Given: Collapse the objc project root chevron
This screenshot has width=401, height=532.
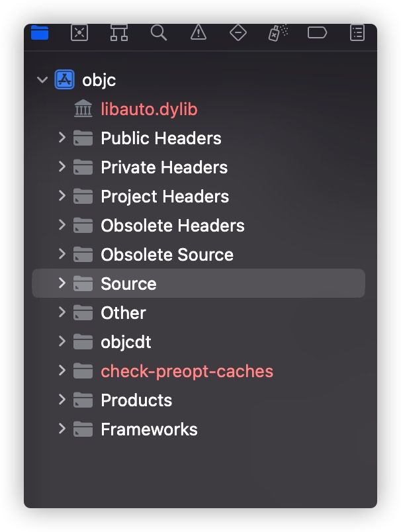Looking at the screenshot, I should tap(42, 79).
